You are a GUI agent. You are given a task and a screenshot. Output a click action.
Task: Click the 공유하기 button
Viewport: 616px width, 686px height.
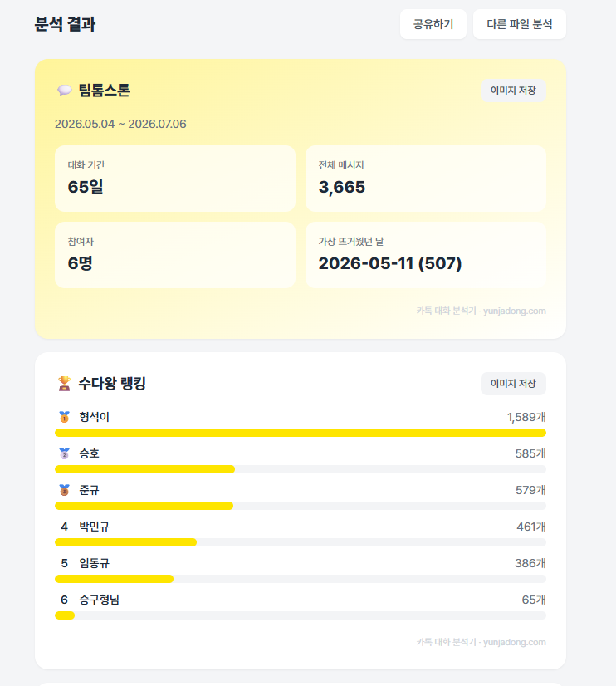(x=433, y=24)
